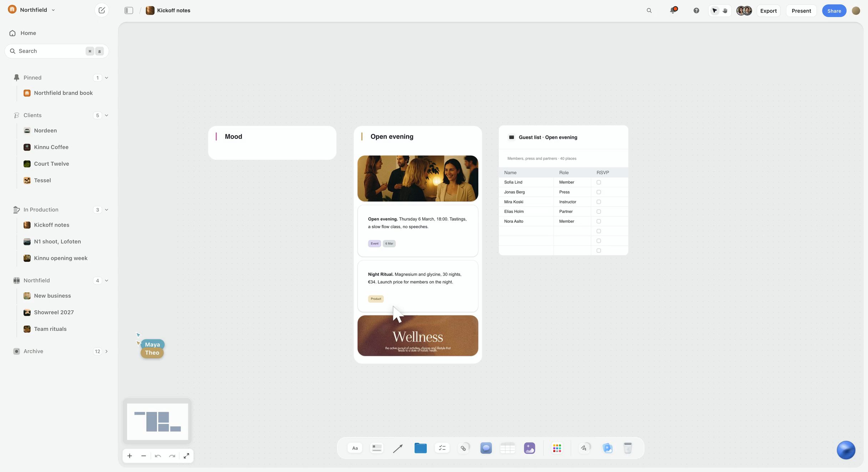
Task: Collapse the In Production section
Action: coord(106,210)
